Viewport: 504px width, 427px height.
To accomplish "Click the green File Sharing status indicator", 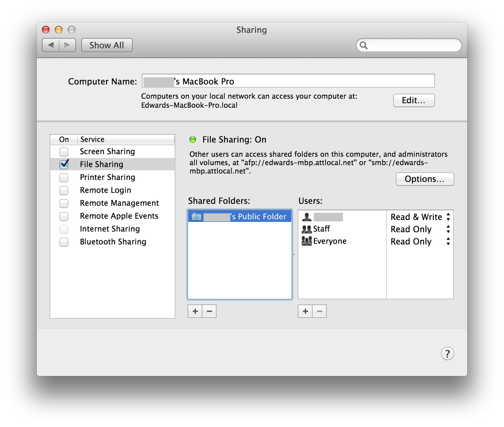I will 193,140.
